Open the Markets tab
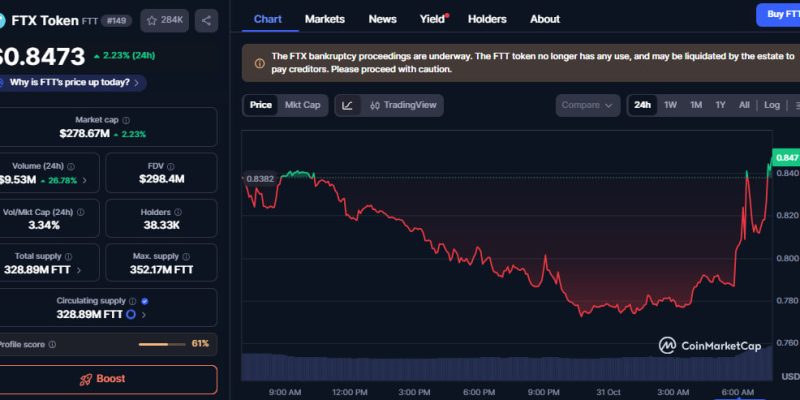 tap(324, 19)
